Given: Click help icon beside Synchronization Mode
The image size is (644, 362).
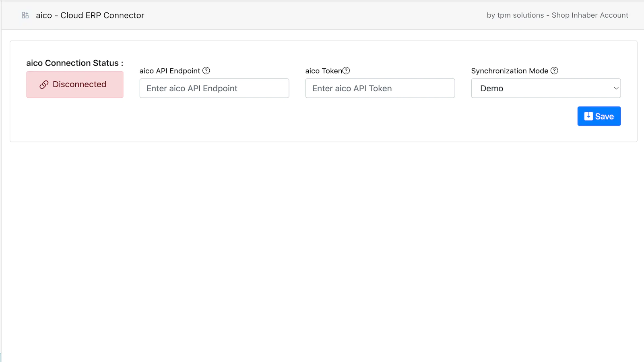Looking at the screenshot, I should (x=554, y=71).
